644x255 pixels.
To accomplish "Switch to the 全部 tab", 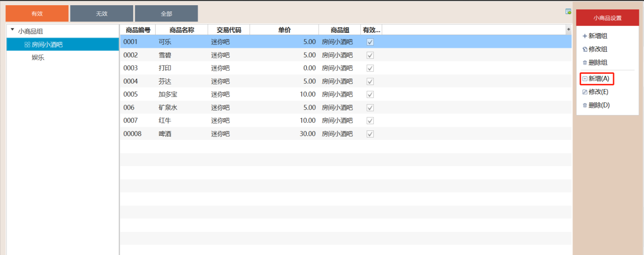I will point(166,14).
